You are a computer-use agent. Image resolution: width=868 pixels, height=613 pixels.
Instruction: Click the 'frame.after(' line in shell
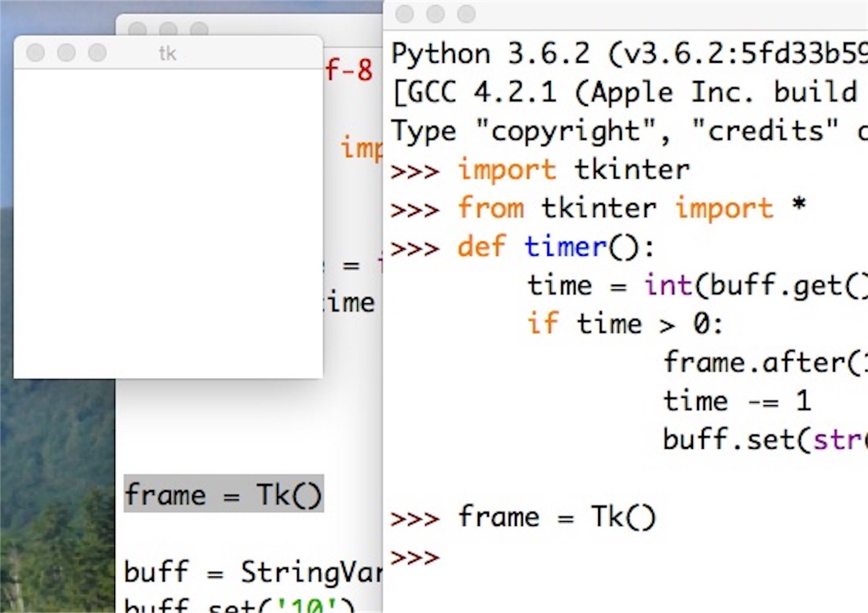[x=765, y=363]
